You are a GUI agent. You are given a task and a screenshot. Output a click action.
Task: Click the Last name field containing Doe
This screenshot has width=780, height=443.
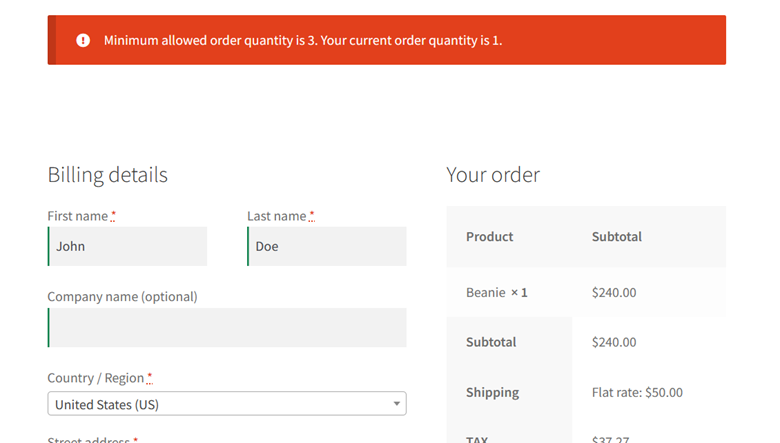coord(327,246)
